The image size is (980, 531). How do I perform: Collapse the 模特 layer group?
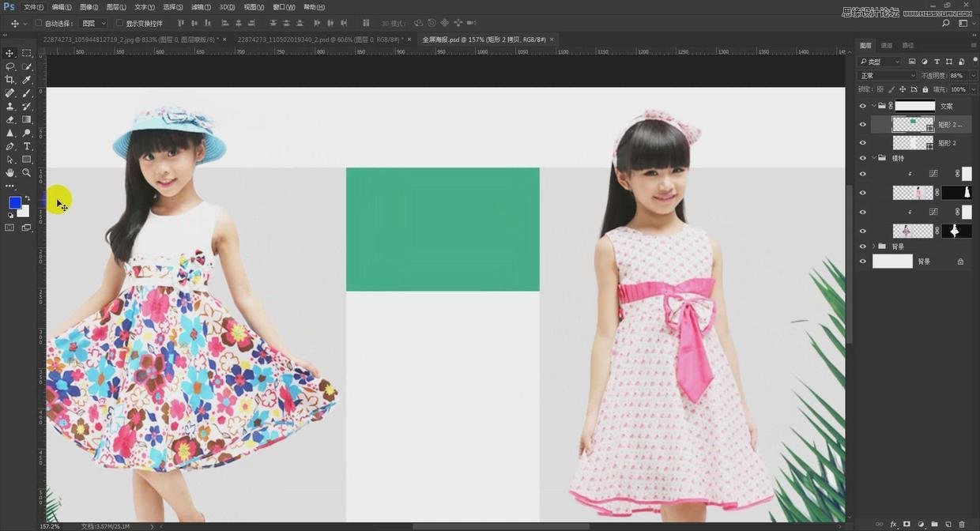coord(873,158)
